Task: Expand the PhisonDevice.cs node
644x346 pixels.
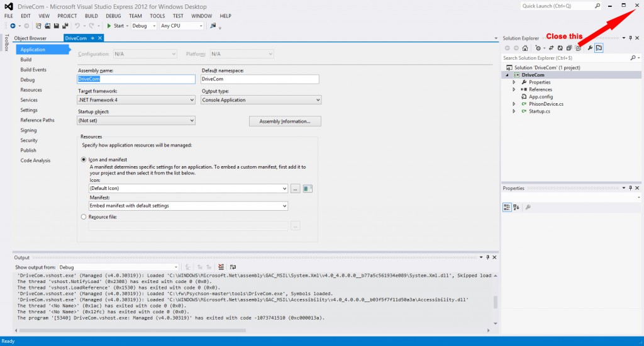Action: (514, 104)
